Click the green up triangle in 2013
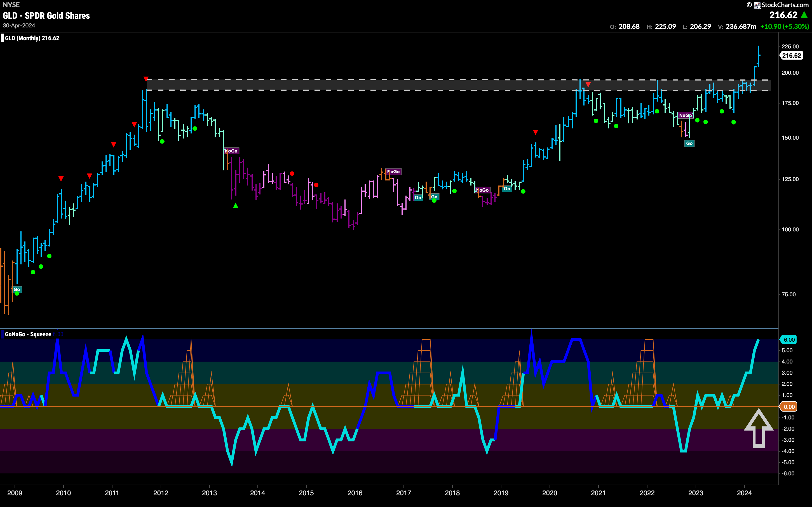This screenshot has width=812, height=507. pyautogui.click(x=236, y=205)
